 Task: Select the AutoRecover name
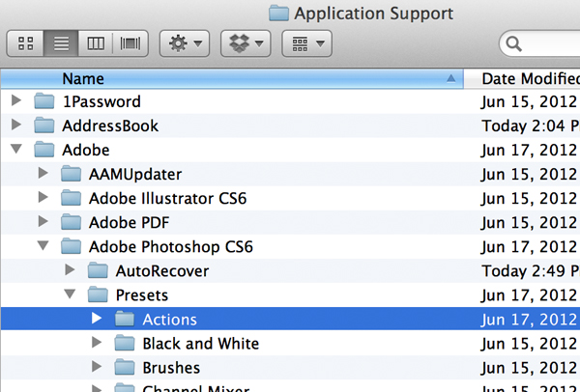(162, 271)
